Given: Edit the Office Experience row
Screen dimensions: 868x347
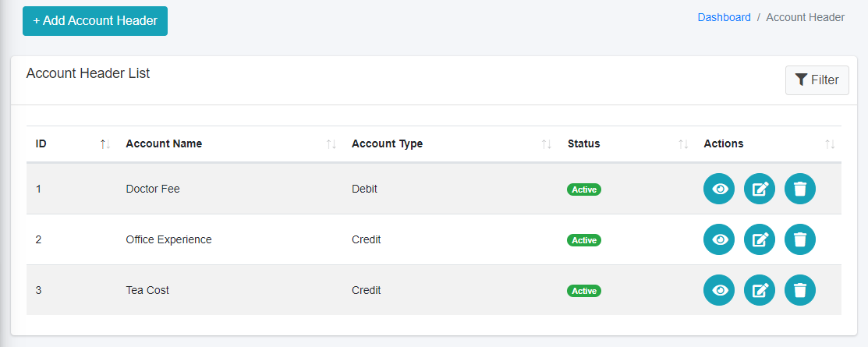Looking at the screenshot, I should 760,239.
